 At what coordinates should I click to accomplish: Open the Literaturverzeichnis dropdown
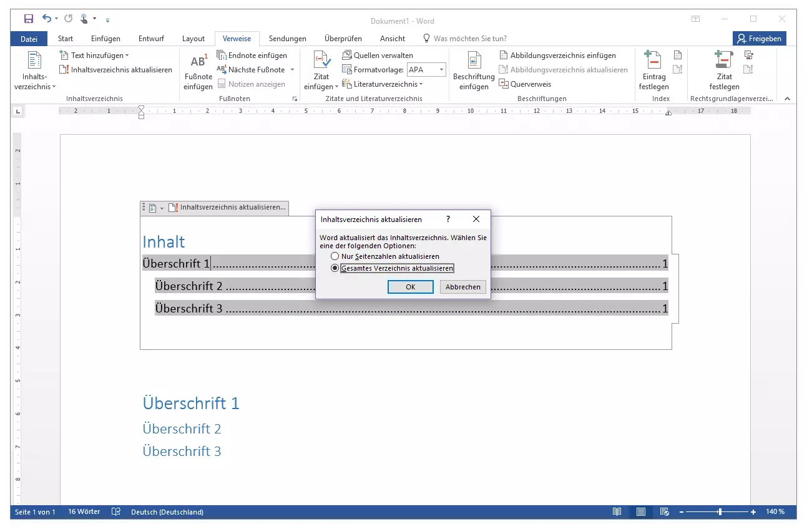coord(383,84)
